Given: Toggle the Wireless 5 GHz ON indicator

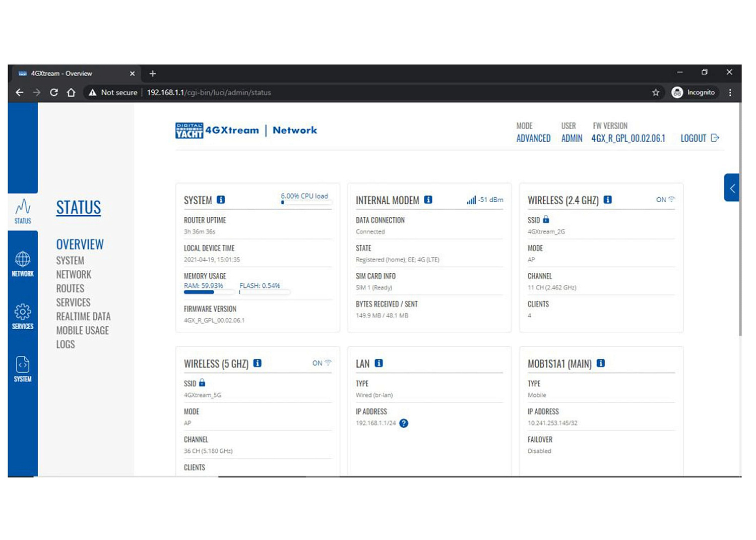Looking at the screenshot, I should [x=322, y=363].
